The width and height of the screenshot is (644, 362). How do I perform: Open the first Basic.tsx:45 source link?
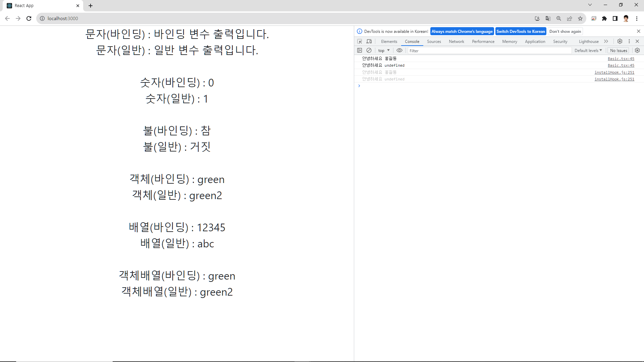(x=621, y=59)
